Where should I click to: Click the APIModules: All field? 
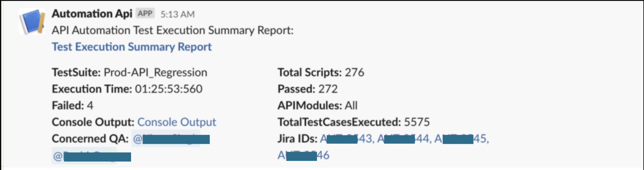tap(317, 106)
